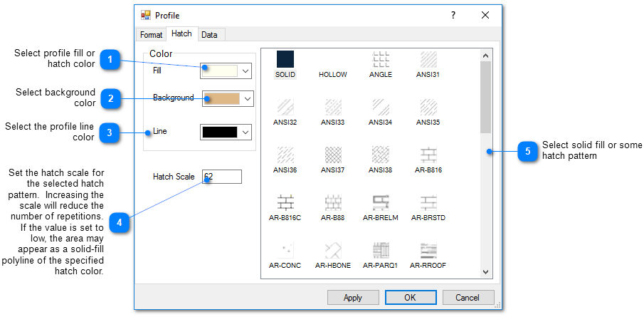
Task: Open the Data tab
Action: tap(209, 35)
